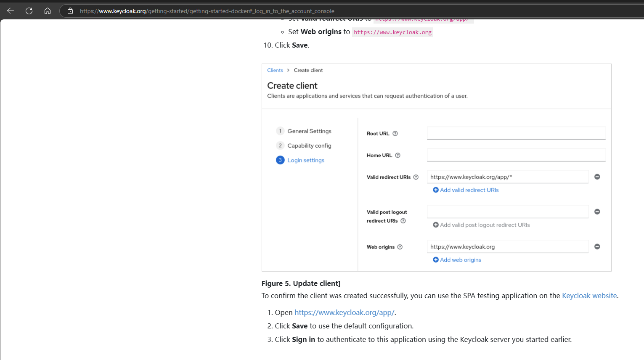Select General Settings wizard step
Screen dimensions: 644x360
click(309, 131)
